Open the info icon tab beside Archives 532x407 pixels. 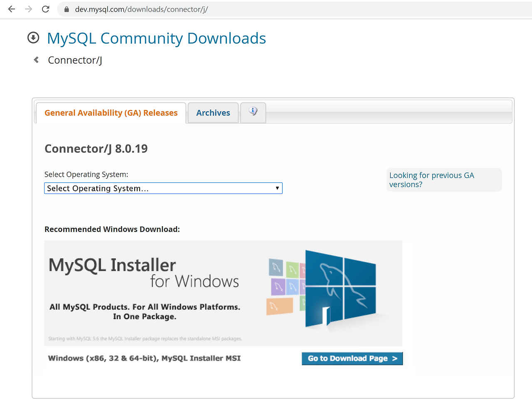pos(253,111)
